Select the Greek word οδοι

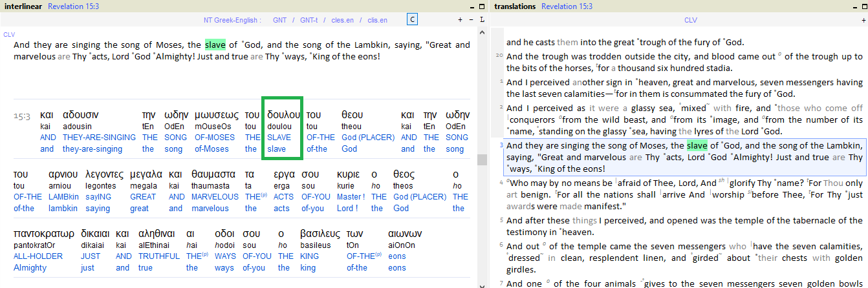tap(224, 234)
